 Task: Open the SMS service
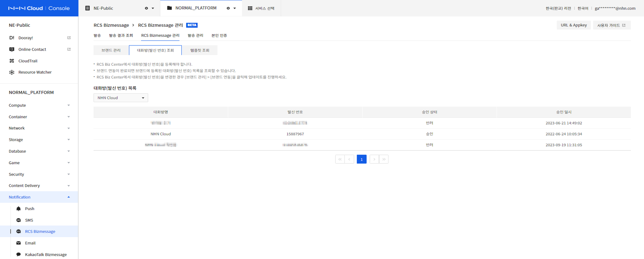(x=29, y=220)
